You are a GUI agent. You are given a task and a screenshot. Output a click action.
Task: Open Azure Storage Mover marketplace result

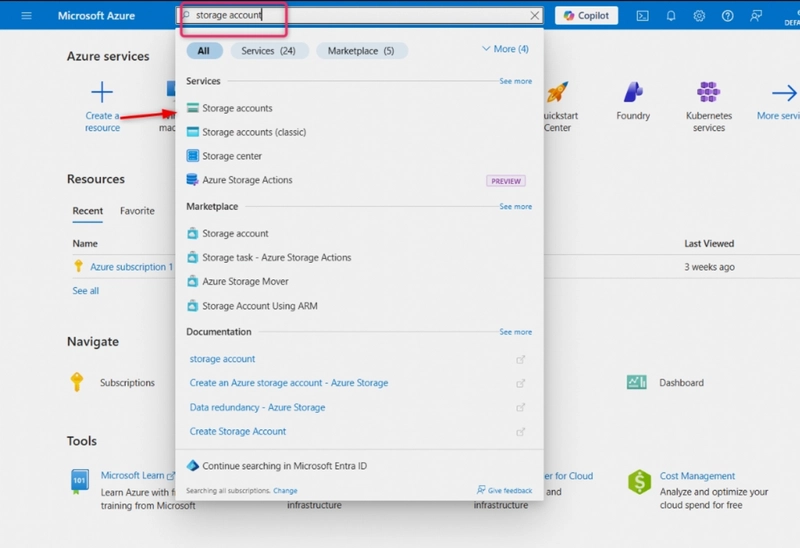coord(245,282)
